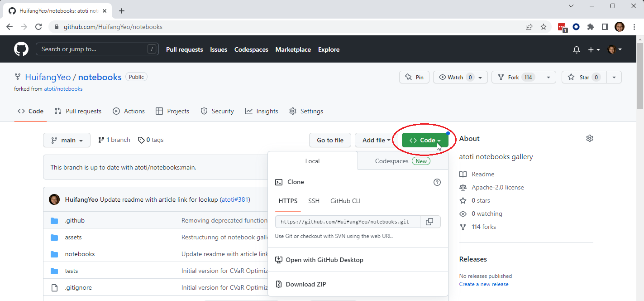Click the red extension icon in toolbar

(562, 27)
